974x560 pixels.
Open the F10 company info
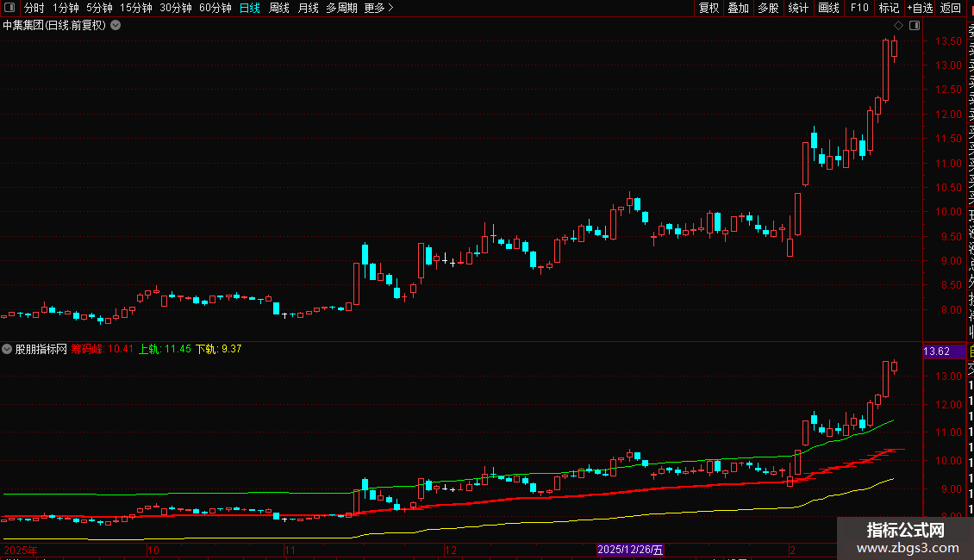859,8
